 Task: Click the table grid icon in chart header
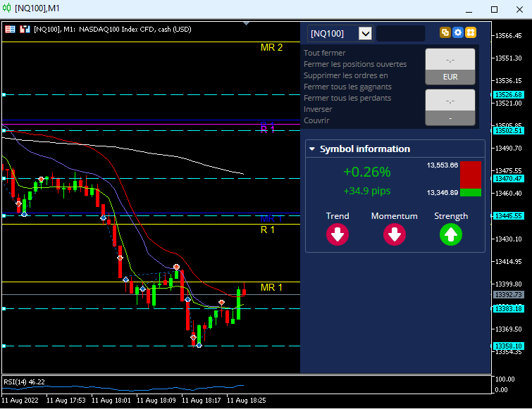tap(10, 29)
